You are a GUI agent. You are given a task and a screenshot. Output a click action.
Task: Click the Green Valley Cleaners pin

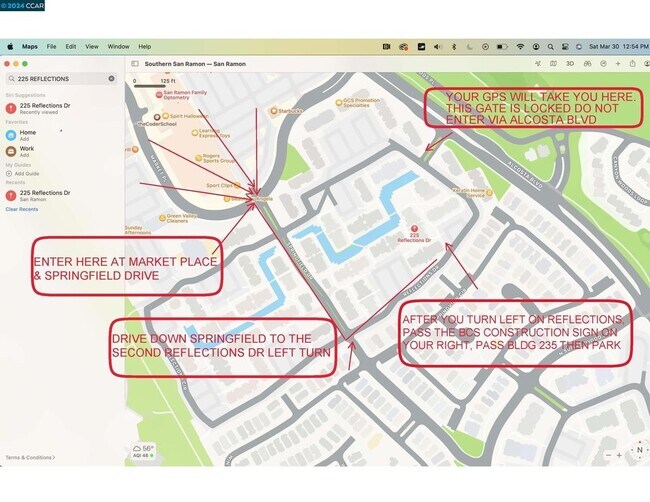click(x=162, y=218)
